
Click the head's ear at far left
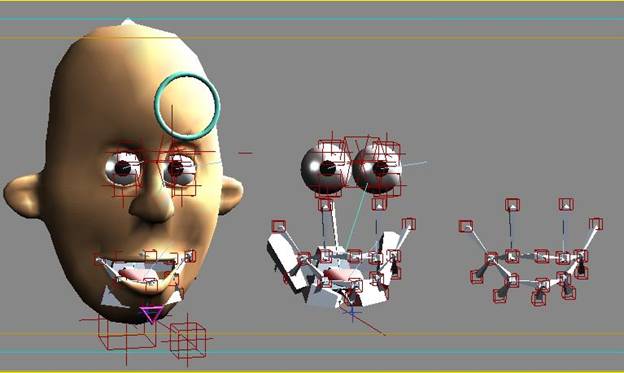click(x=23, y=196)
